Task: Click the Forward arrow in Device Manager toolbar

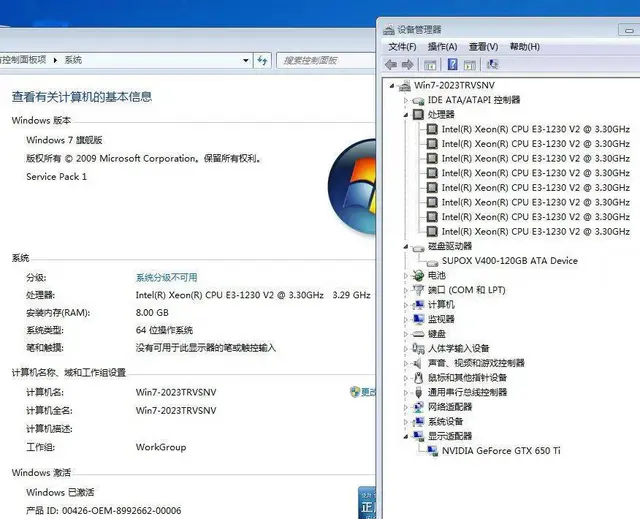Action: tap(408, 64)
